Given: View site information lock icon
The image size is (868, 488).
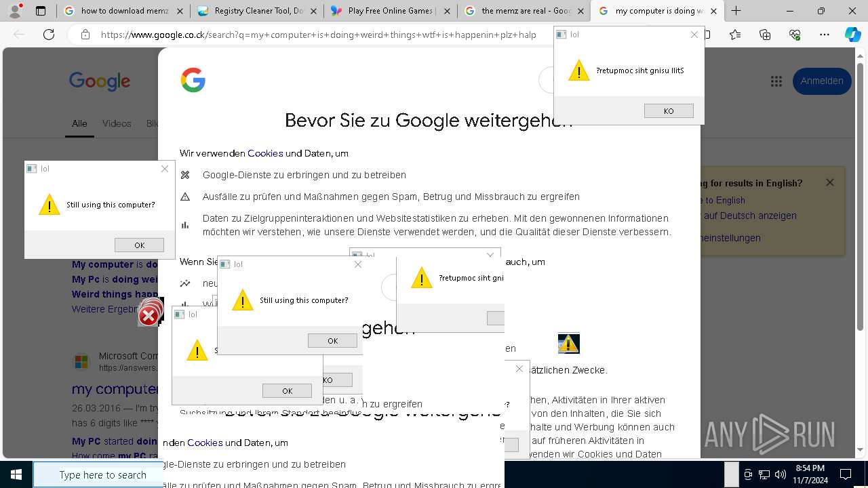Looking at the screenshot, I should 85,35.
